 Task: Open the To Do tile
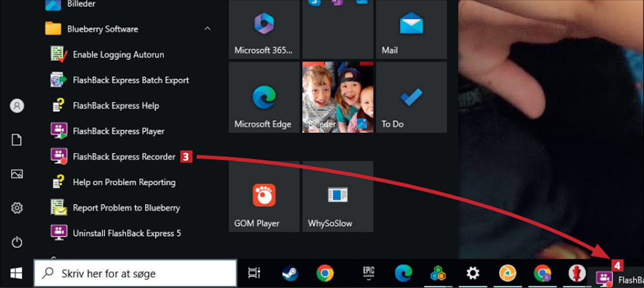[x=411, y=97]
